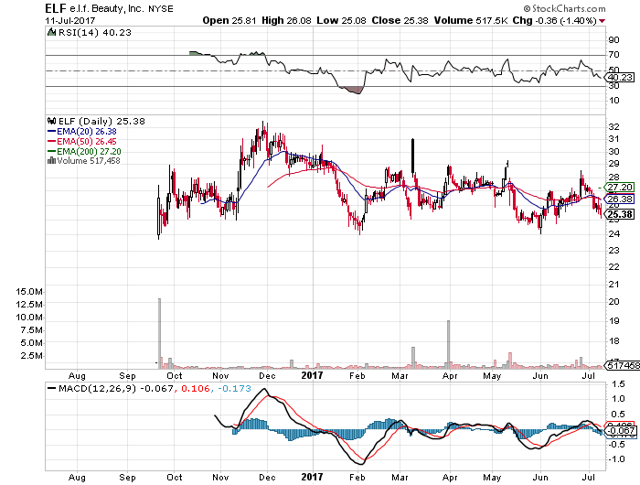Click the MACD(12,26,9) legend label
This screenshot has width=640, height=485.
[x=97, y=389]
